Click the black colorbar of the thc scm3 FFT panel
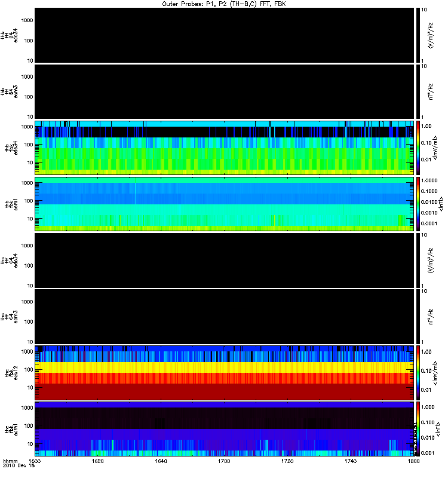 (418, 317)
